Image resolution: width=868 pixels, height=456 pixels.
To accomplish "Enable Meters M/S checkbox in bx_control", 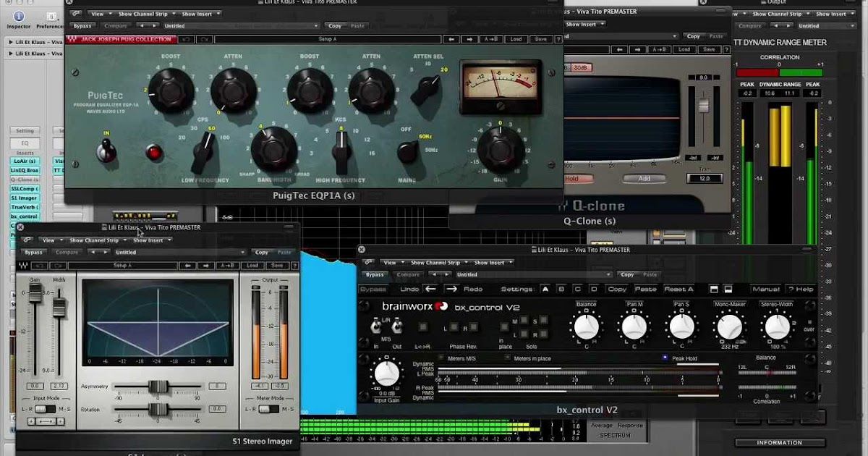I will (441, 358).
